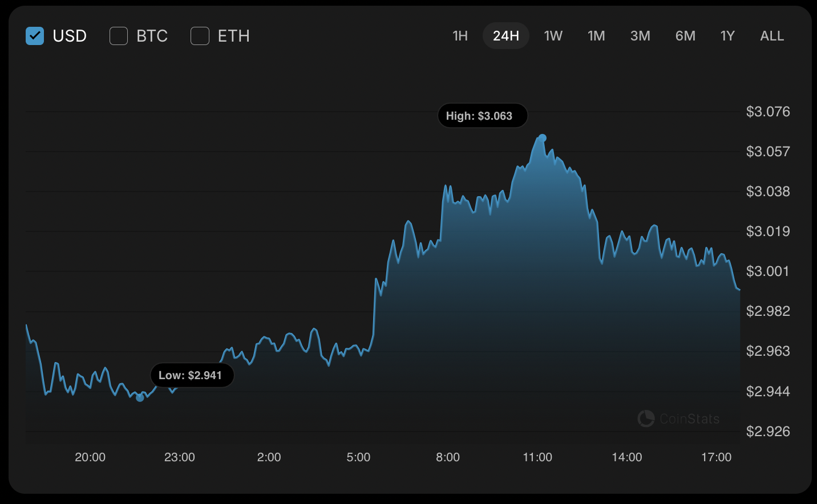Viewport: 817px width, 504px height.
Task: Click the low price point marker
Action: tap(140, 397)
